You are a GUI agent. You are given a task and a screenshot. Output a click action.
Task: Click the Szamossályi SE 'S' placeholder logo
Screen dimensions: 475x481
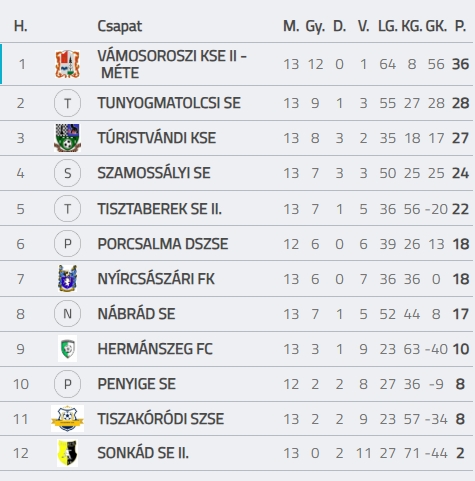click(67, 173)
